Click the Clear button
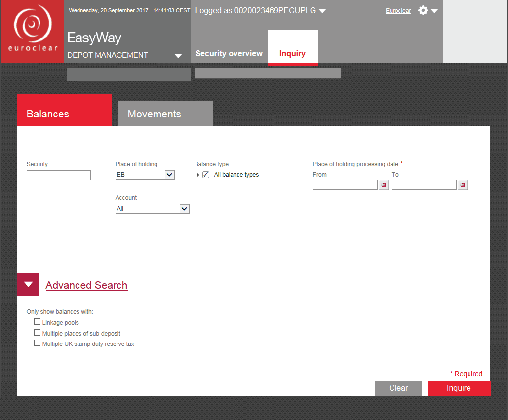This screenshot has height=420, width=508. click(x=398, y=388)
